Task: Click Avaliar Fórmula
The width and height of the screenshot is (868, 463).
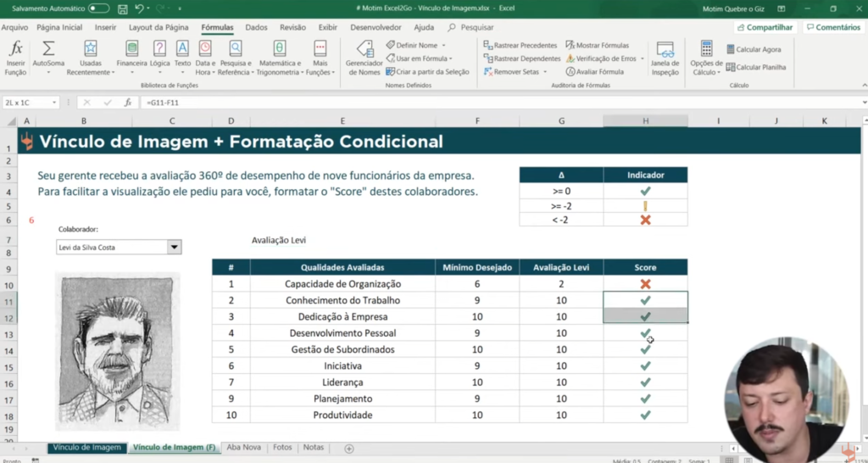Action: coord(594,71)
